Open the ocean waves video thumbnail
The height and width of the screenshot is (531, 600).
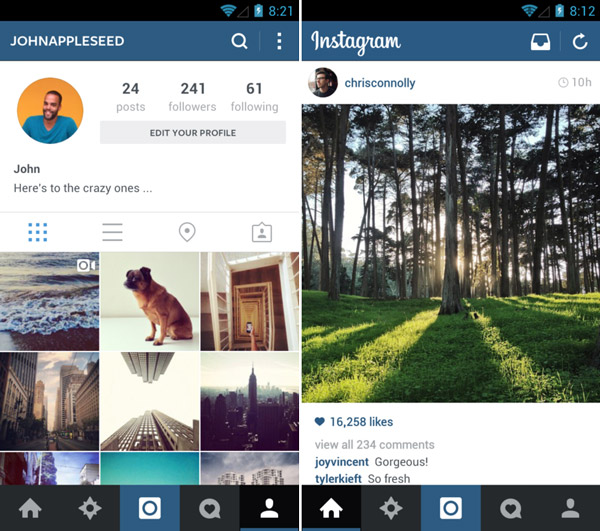click(49, 301)
